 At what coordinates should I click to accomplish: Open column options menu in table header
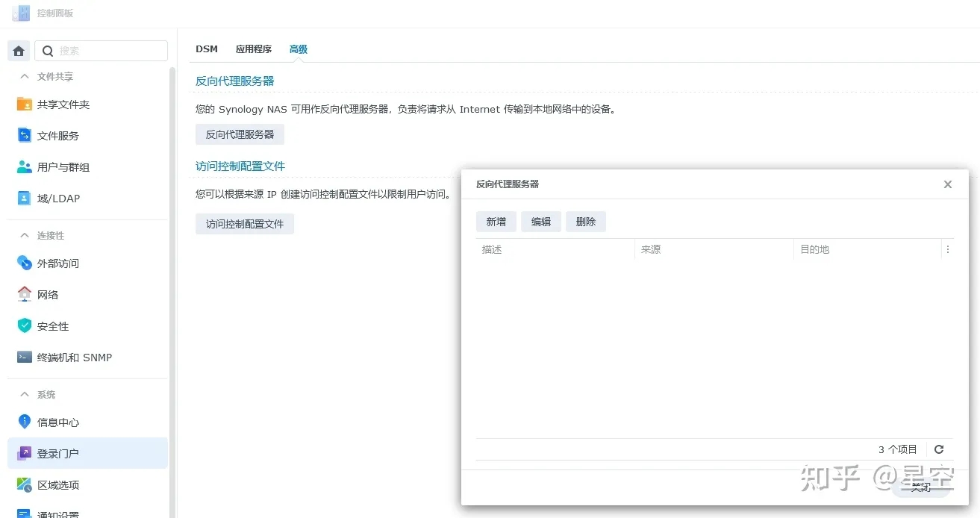[948, 250]
